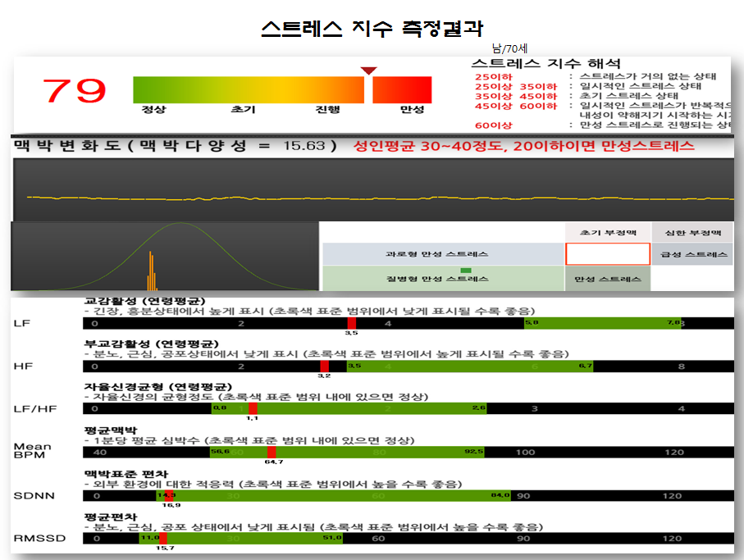The width and height of the screenshot is (744, 560).
Task: Click the red marker on HF bar
Action: coord(325,366)
